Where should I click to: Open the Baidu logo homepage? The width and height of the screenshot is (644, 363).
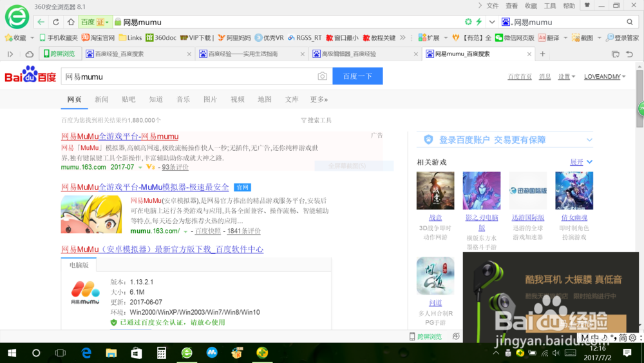[30, 75]
